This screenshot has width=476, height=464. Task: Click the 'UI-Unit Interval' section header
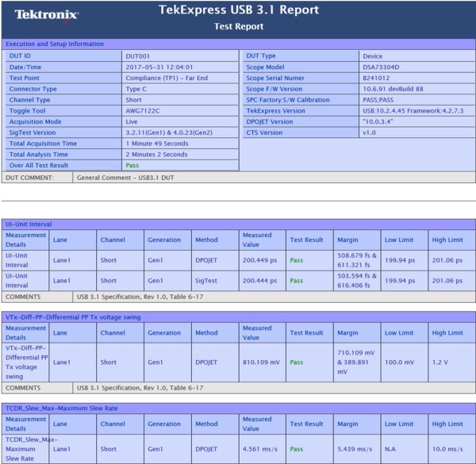coord(29,224)
